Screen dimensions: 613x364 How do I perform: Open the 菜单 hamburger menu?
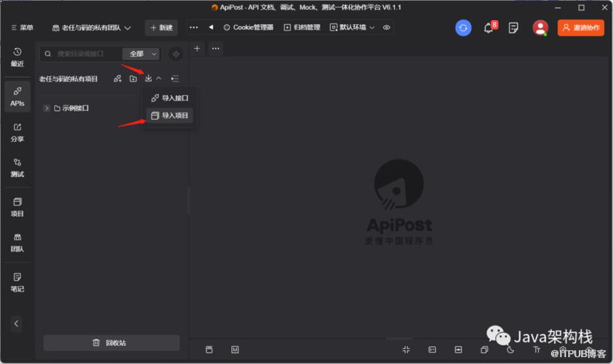pos(22,28)
